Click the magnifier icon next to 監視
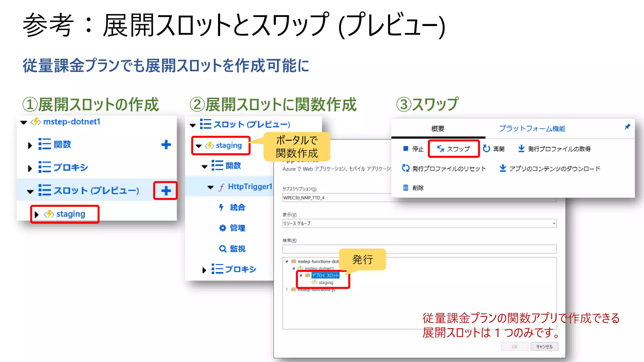 [223, 249]
